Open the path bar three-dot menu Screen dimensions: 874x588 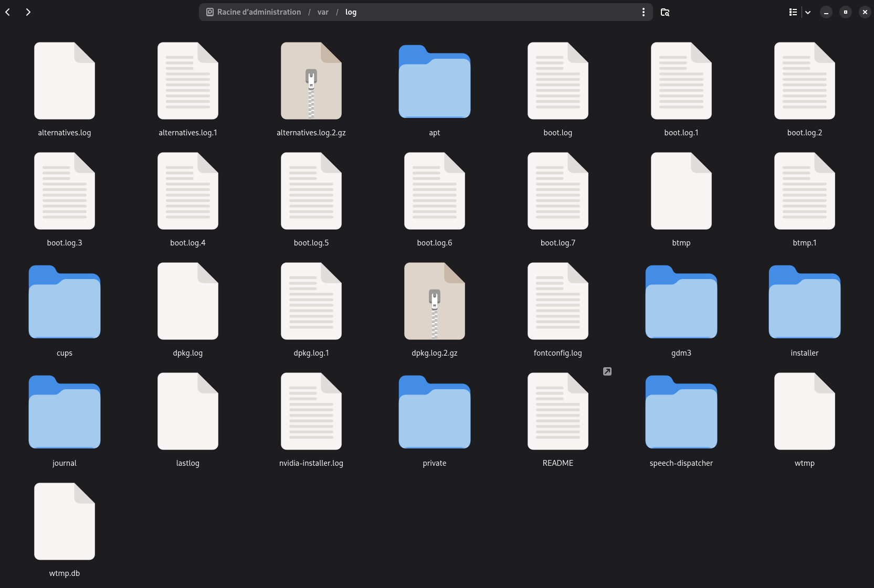(x=644, y=12)
